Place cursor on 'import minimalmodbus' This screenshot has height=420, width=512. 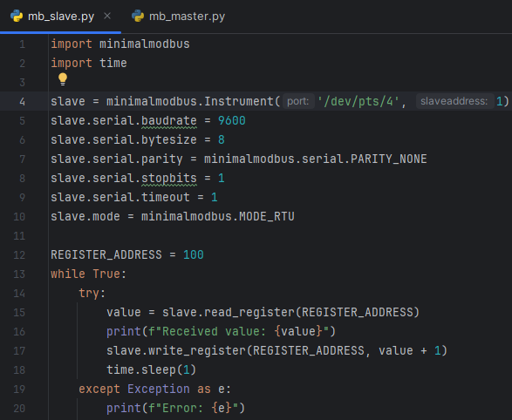point(120,44)
